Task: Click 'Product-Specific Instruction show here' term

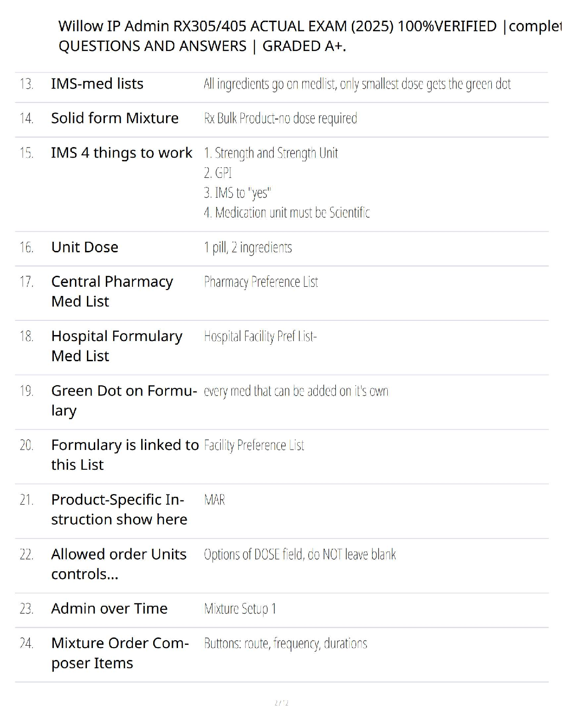Action: [x=119, y=509]
